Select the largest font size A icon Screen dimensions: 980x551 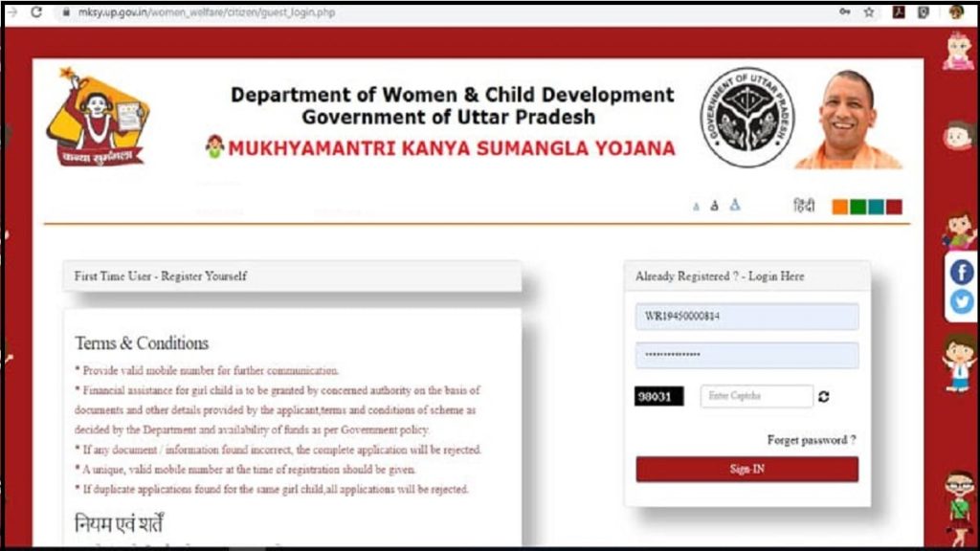tap(735, 205)
